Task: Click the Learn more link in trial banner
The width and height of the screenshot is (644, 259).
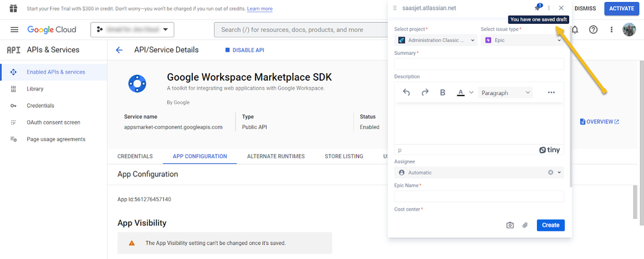Action: 259,9
